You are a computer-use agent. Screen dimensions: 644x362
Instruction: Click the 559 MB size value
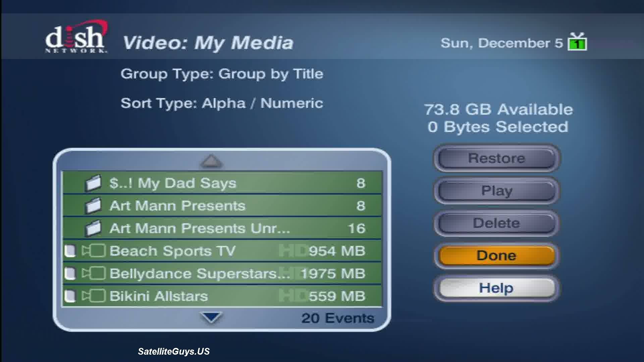point(337,296)
